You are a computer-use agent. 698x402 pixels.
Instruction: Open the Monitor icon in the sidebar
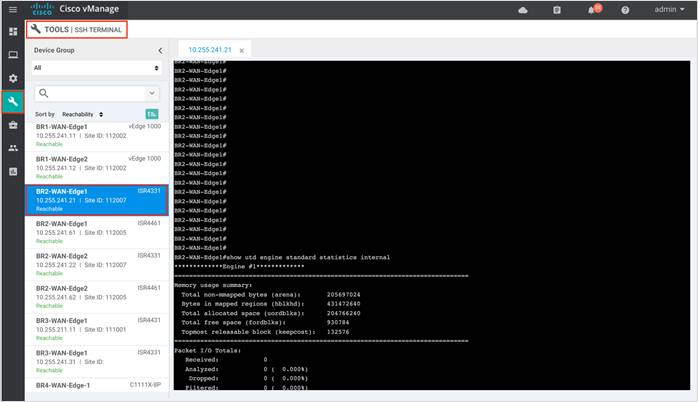(13, 55)
